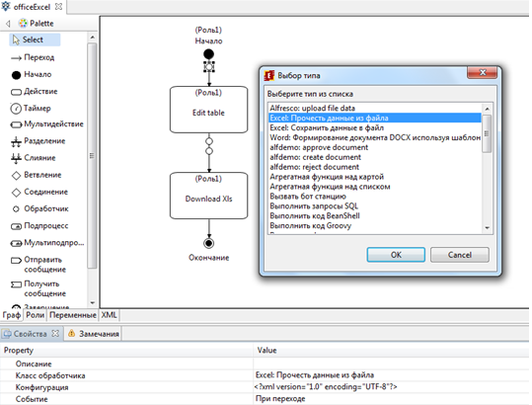Screen dimensions: 532x405
Task: Collapse the Palette with left arrow
Action: 8,24
